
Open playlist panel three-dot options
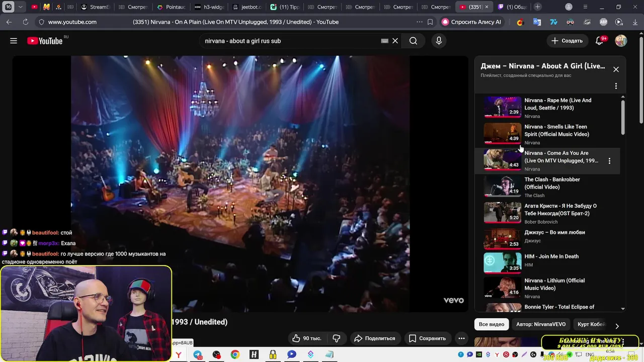coord(616,86)
